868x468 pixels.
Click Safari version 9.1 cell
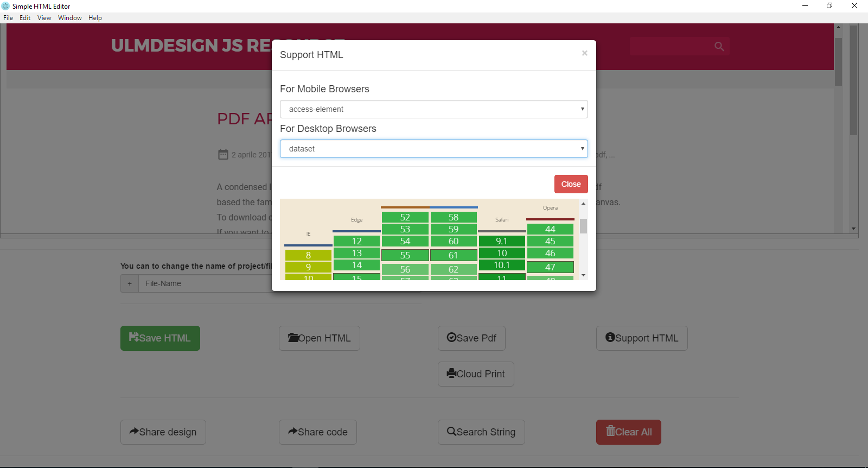pyautogui.click(x=502, y=241)
